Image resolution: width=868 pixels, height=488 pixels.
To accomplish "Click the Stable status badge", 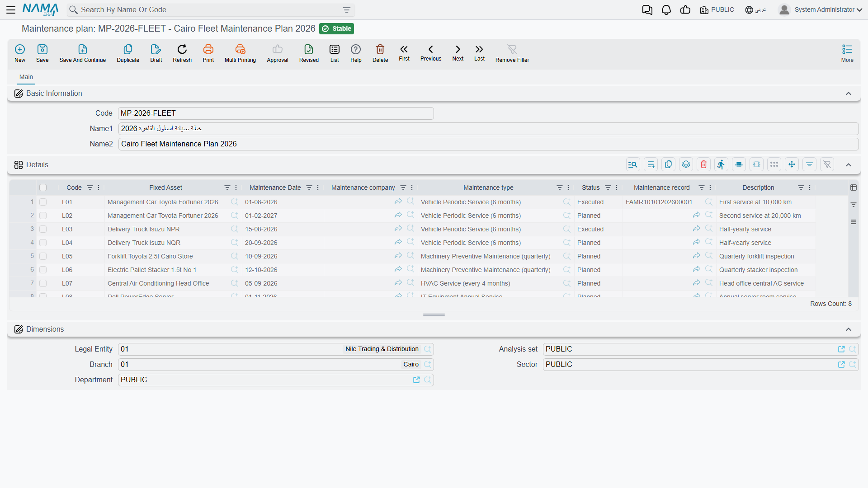I will [337, 28].
